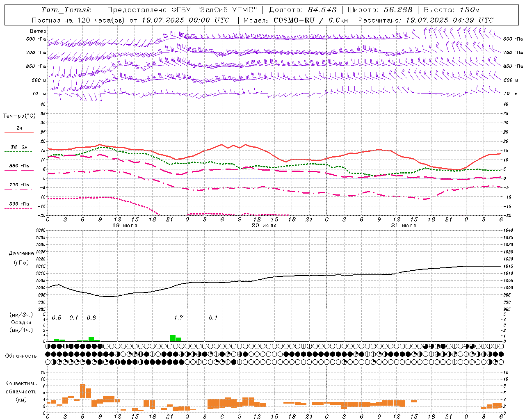Click the Тем-ра(°C) temperature axis label
The width and height of the screenshot is (525, 420).
tap(19, 116)
